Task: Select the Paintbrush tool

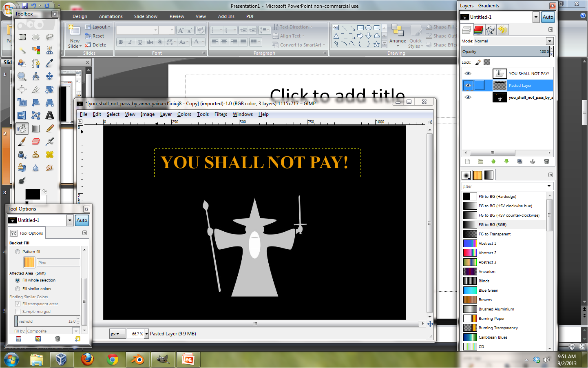Action: pos(22,142)
